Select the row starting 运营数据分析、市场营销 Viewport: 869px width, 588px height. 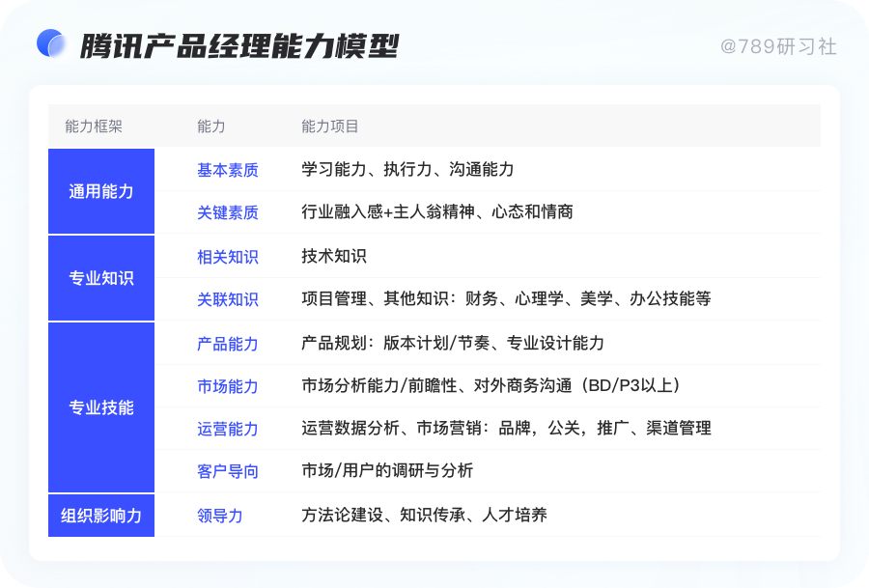507,428
